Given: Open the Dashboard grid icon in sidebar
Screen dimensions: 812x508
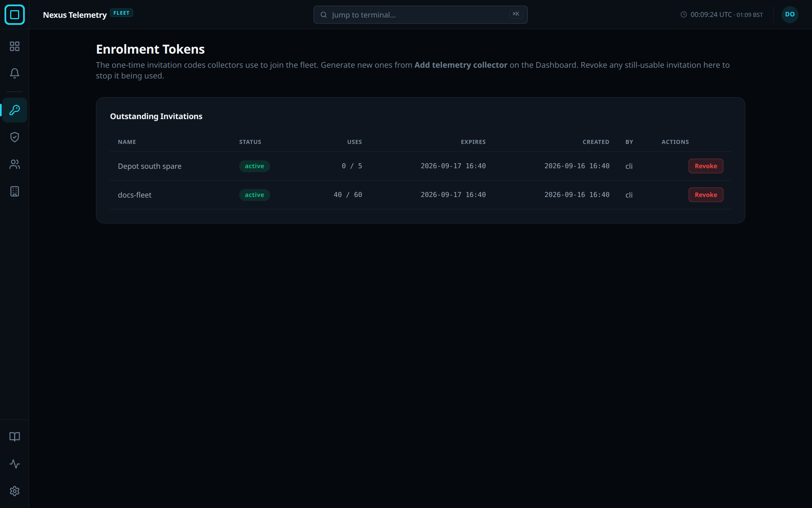Looking at the screenshot, I should point(14,46).
